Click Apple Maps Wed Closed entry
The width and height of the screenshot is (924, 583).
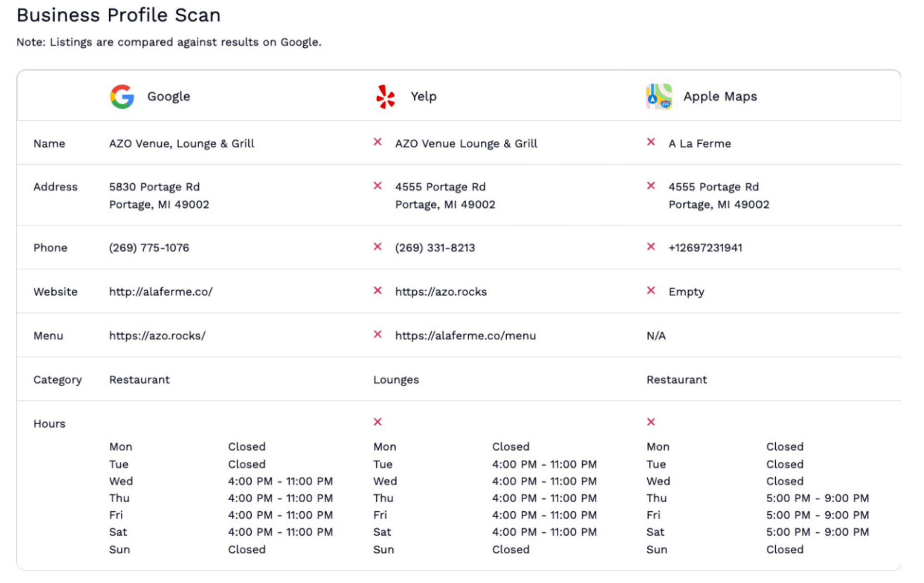pos(785,481)
